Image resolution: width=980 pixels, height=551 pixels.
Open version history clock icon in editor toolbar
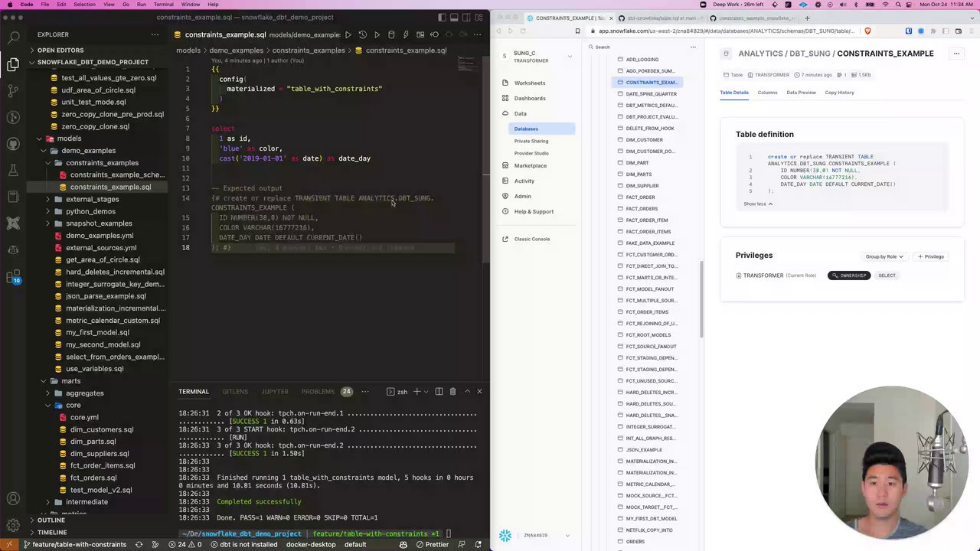tap(363, 34)
